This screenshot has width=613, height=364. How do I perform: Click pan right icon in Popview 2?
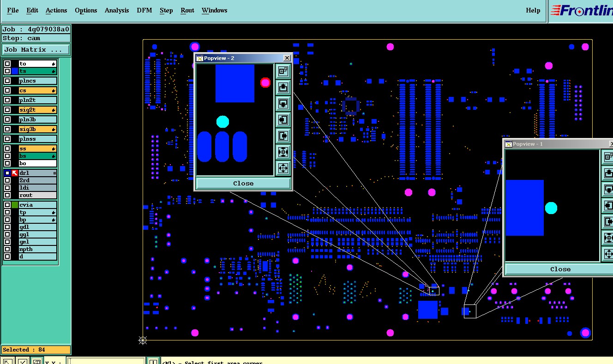[283, 136]
